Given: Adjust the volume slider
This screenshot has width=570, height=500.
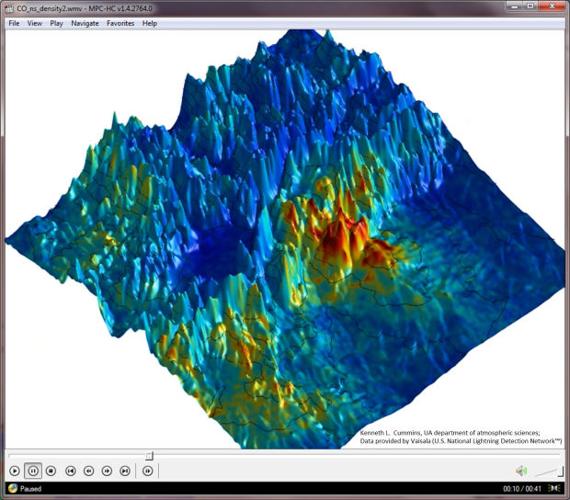Looking at the screenshot, I should tap(549, 472).
